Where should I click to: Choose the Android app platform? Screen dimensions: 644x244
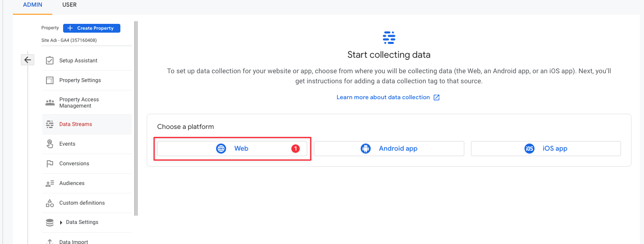point(389,149)
